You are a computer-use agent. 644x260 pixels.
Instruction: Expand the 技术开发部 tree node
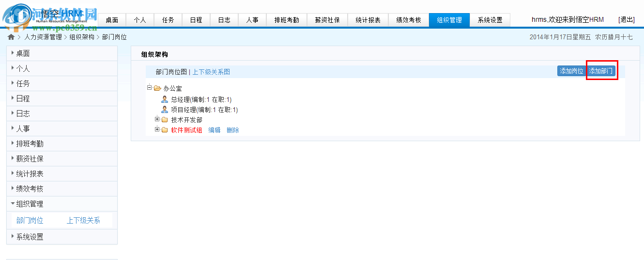157,119
